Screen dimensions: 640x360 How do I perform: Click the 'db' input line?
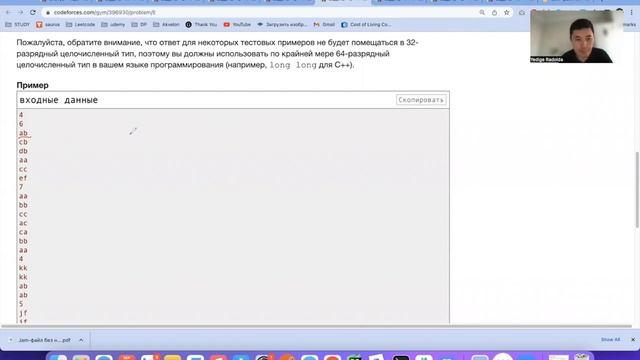point(23,151)
